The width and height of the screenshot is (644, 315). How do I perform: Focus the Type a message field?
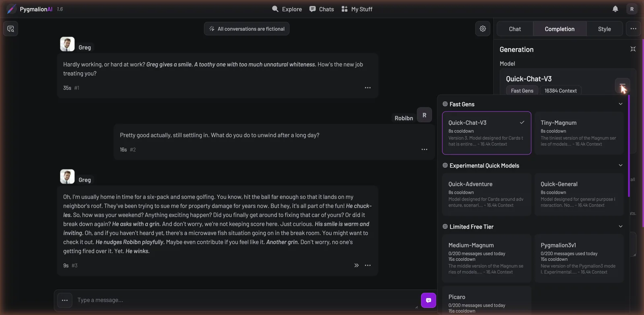click(246, 300)
